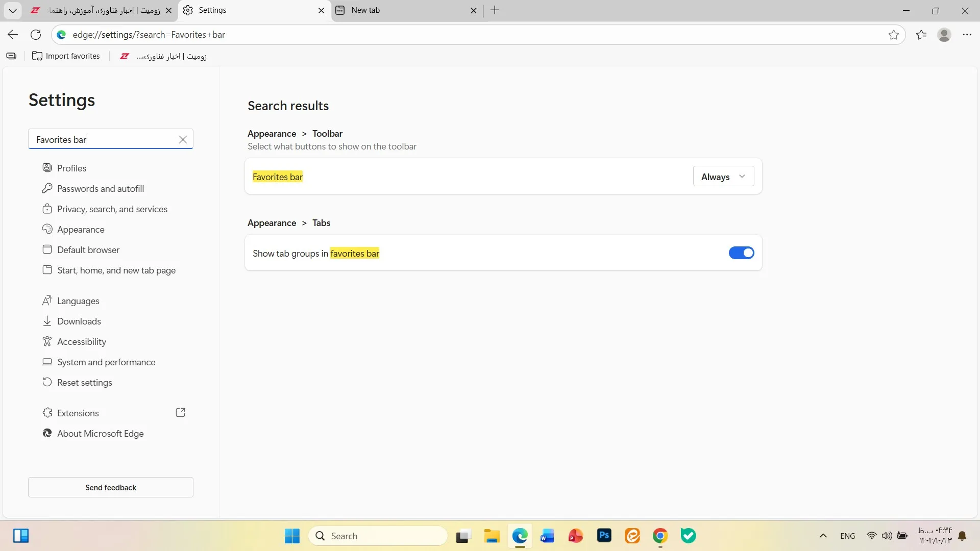Open Extensions via its external link icon

180,412
